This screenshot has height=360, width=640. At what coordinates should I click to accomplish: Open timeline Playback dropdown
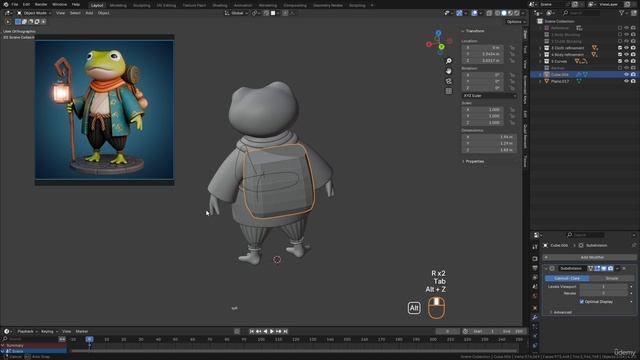click(27, 331)
